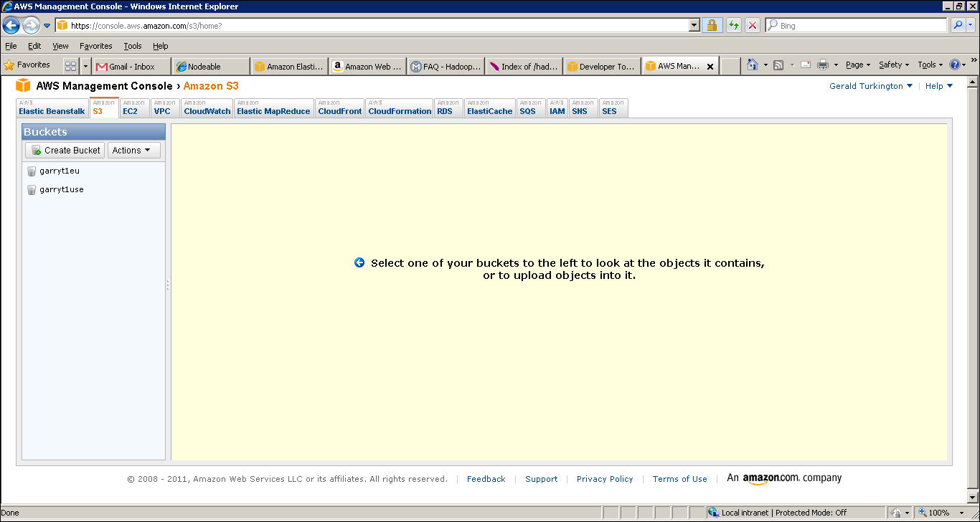The height and width of the screenshot is (522, 980).
Task: Switch to Amazon Web ... tab
Action: 368,67
